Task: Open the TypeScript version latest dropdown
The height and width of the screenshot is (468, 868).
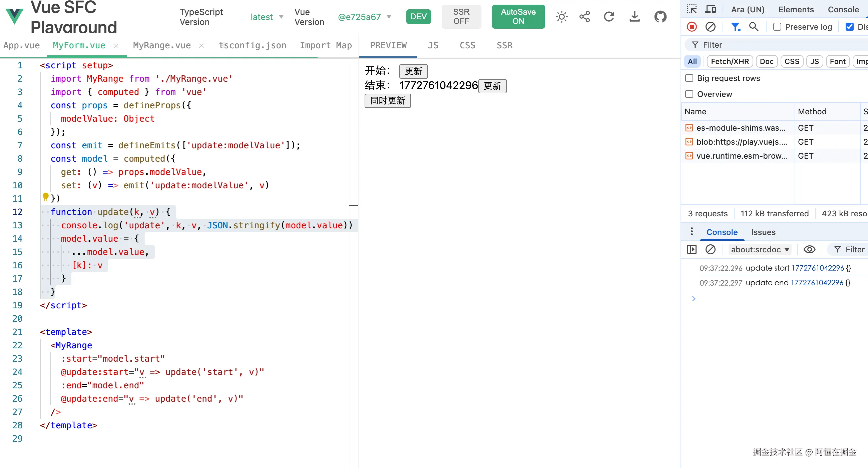Action: tap(267, 17)
